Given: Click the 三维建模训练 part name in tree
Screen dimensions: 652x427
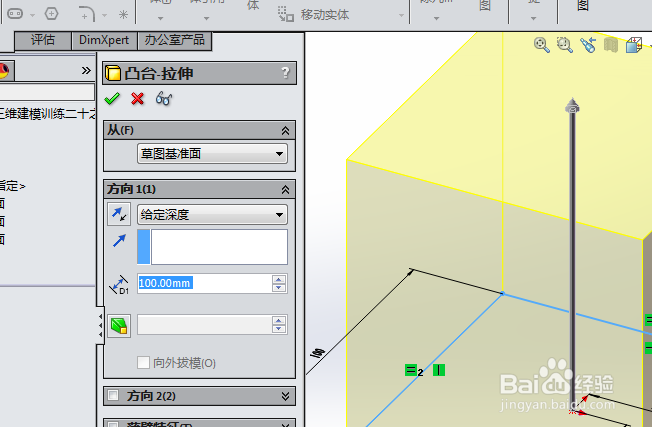Looking at the screenshot, I should [47, 114].
